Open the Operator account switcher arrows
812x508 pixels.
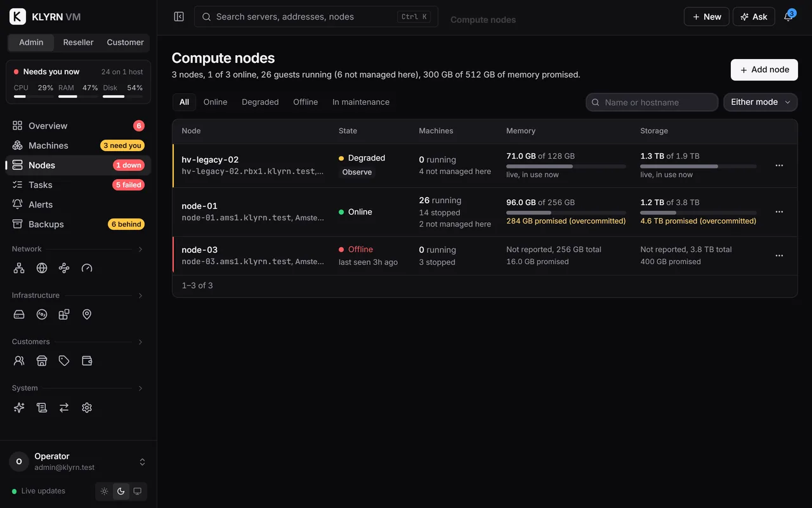coord(142,462)
